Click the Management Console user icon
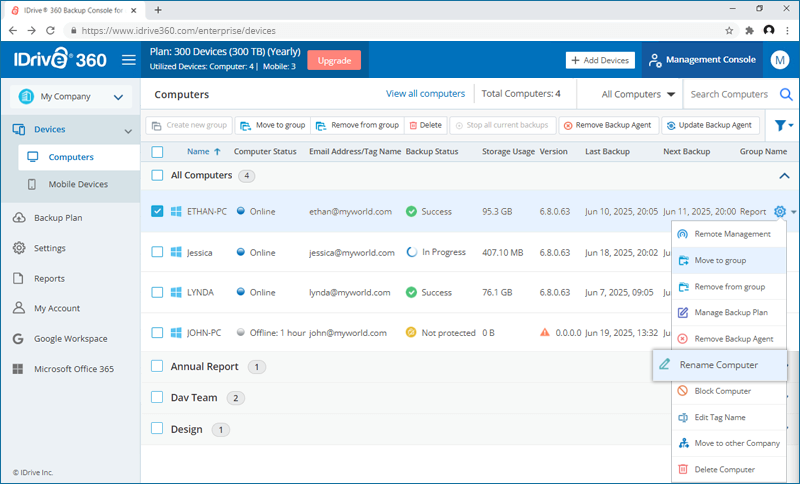Viewport: 800px width, 484px height. (655, 60)
